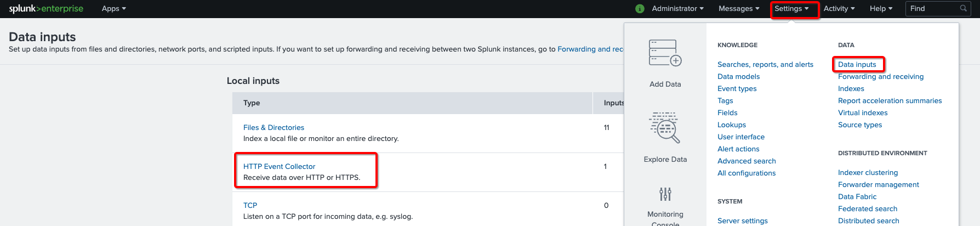
Task: Open the Activity menu
Action: 839,9
